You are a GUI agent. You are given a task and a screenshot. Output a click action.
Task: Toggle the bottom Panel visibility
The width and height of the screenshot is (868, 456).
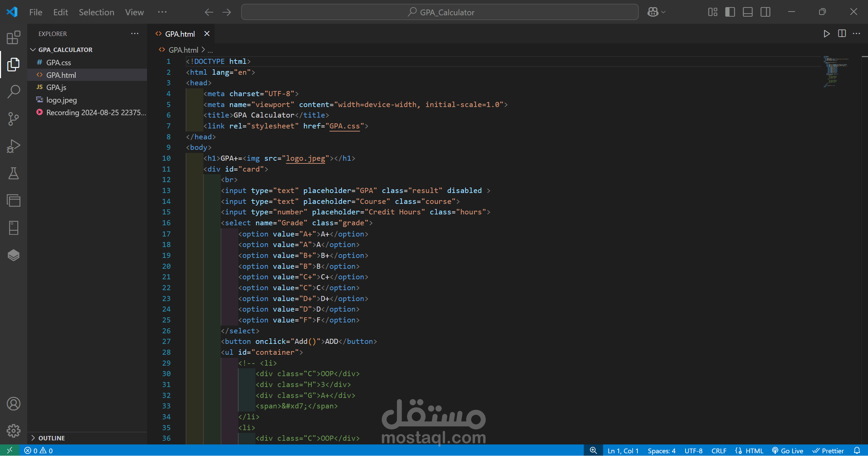pyautogui.click(x=747, y=12)
